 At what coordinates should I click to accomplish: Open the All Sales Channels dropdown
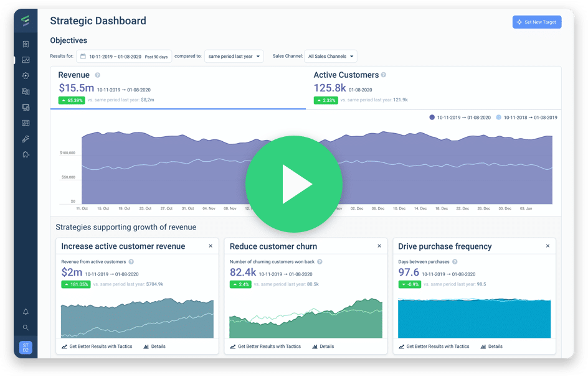330,57
